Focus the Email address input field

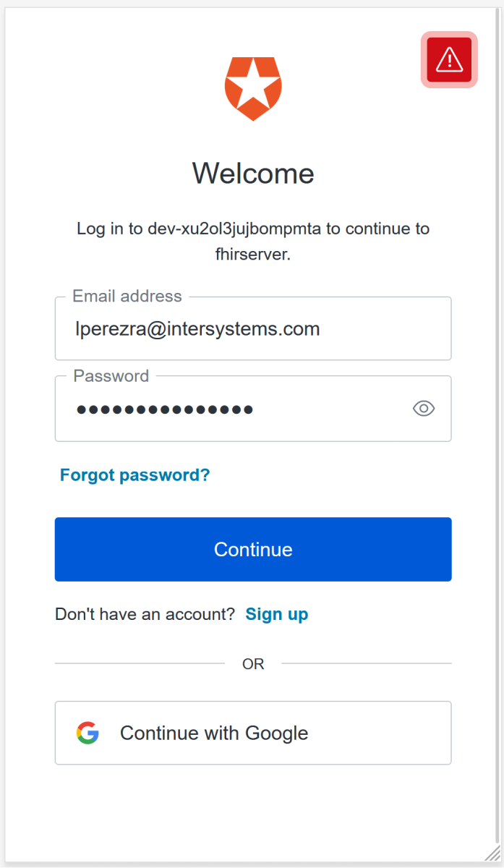pos(253,330)
